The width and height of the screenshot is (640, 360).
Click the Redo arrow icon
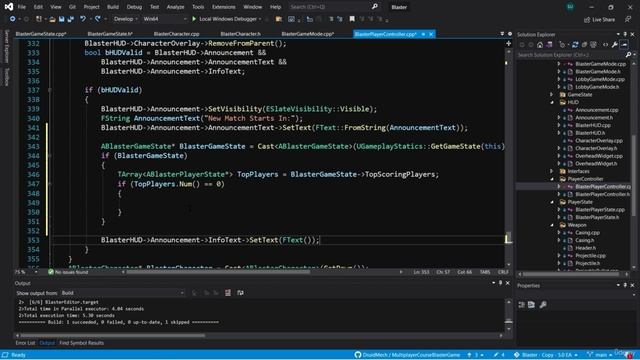coord(98,19)
